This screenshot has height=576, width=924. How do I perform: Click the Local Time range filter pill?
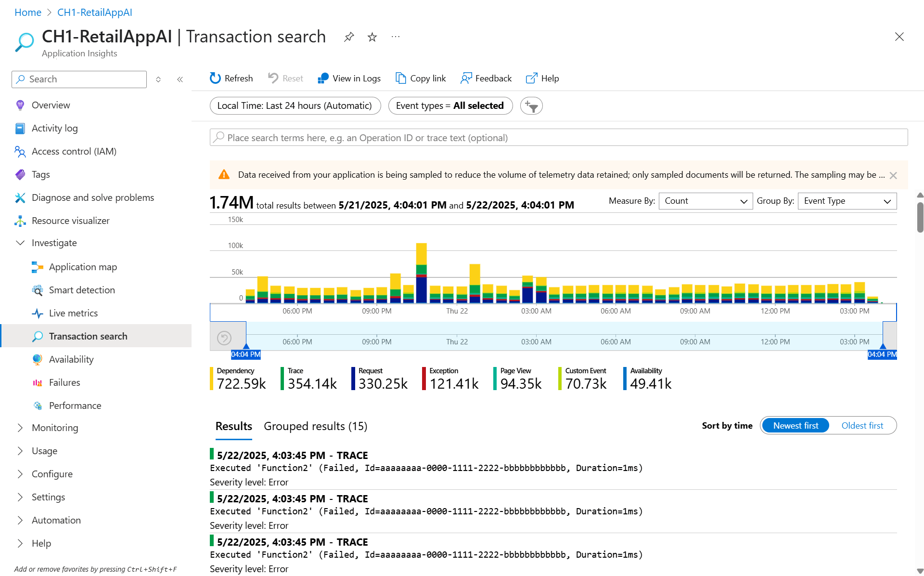coord(295,105)
